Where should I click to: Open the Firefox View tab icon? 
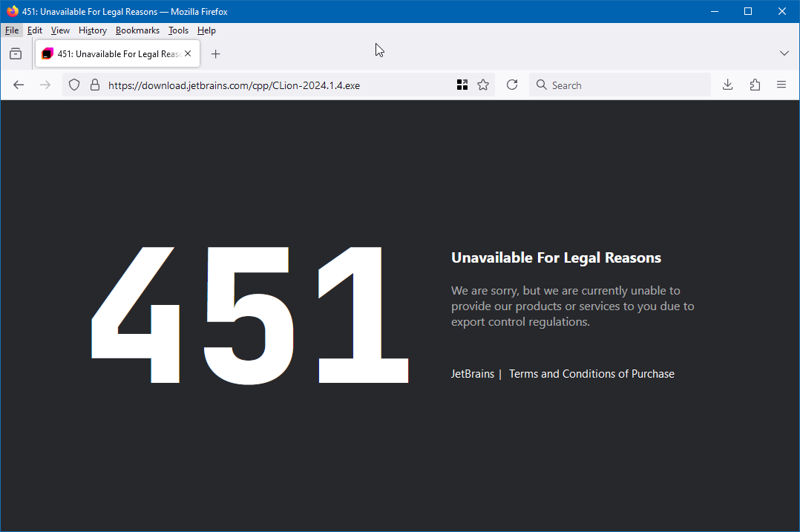pyautogui.click(x=16, y=53)
